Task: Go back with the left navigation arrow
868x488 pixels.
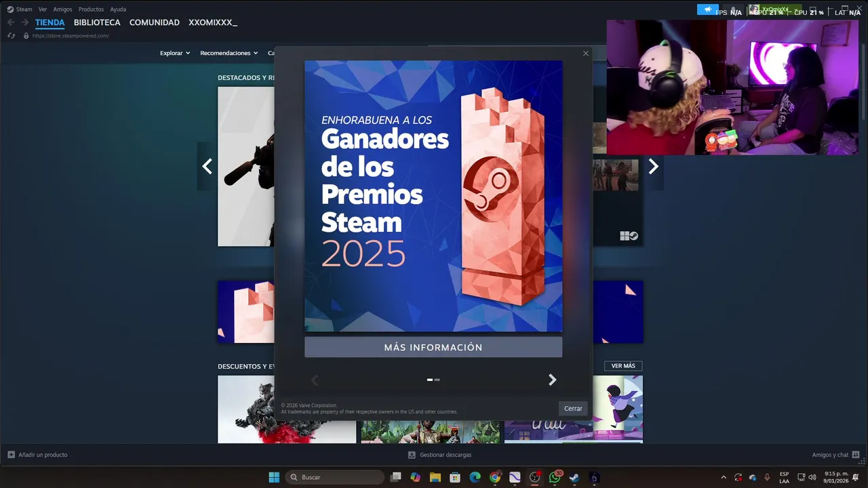Action: (11, 22)
